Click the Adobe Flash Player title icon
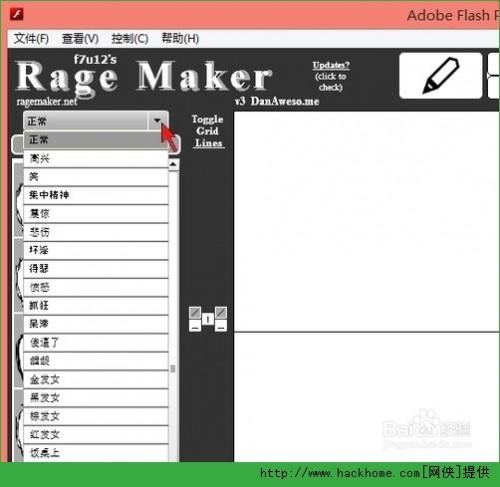 coord(17,15)
